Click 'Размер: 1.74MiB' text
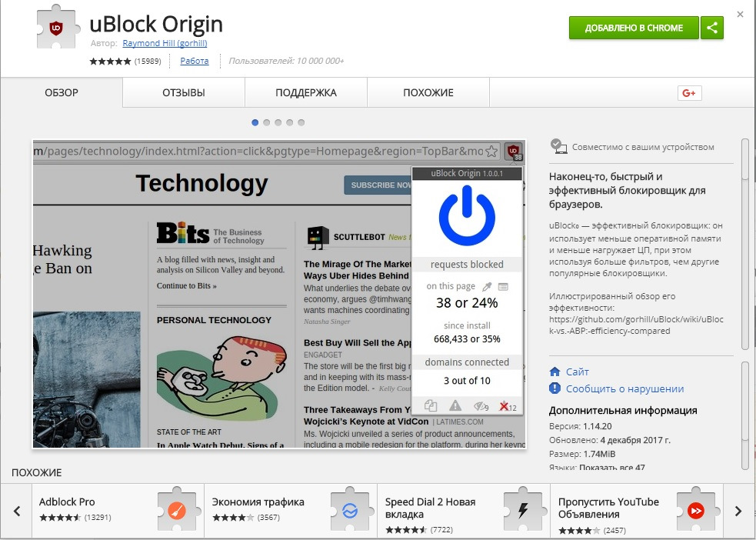The height and width of the screenshot is (540, 756). click(x=582, y=454)
